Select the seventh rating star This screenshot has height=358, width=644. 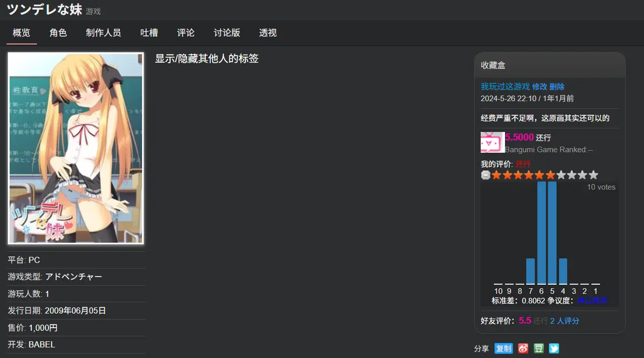point(561,175)
